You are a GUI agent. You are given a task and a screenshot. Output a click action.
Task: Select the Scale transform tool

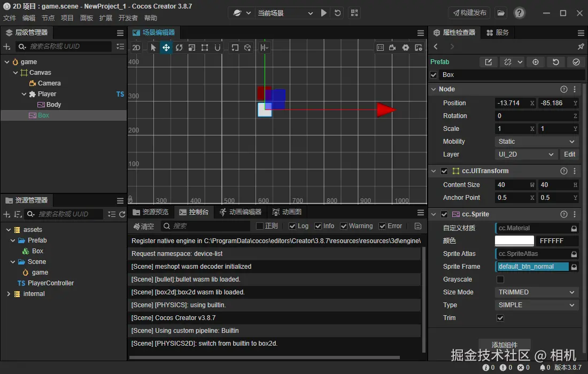click(x=191, y=48)
